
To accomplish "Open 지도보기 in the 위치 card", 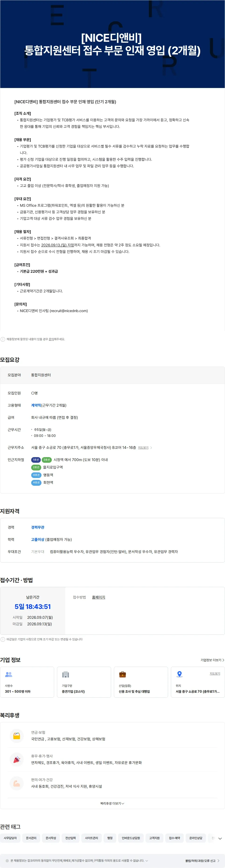I will 215,673.
